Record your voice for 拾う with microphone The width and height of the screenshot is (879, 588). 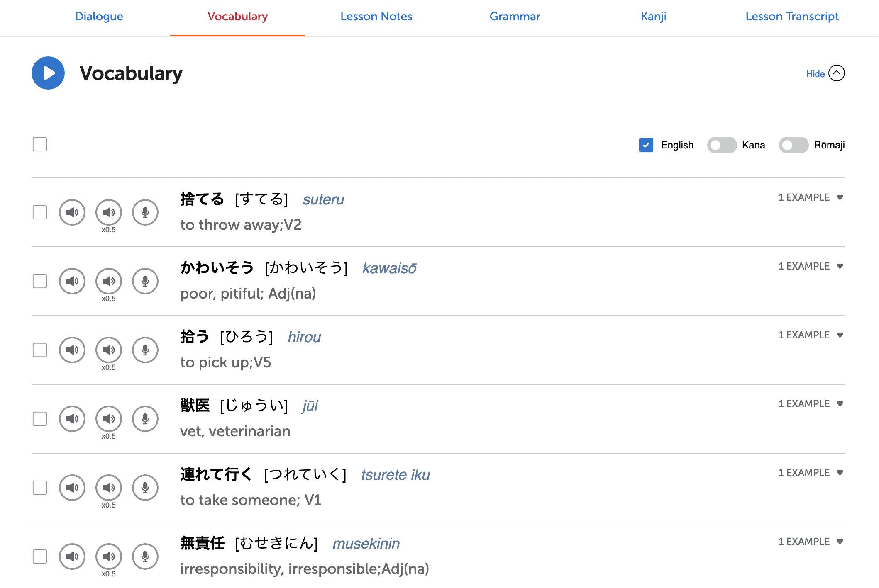tap(145, 350)
